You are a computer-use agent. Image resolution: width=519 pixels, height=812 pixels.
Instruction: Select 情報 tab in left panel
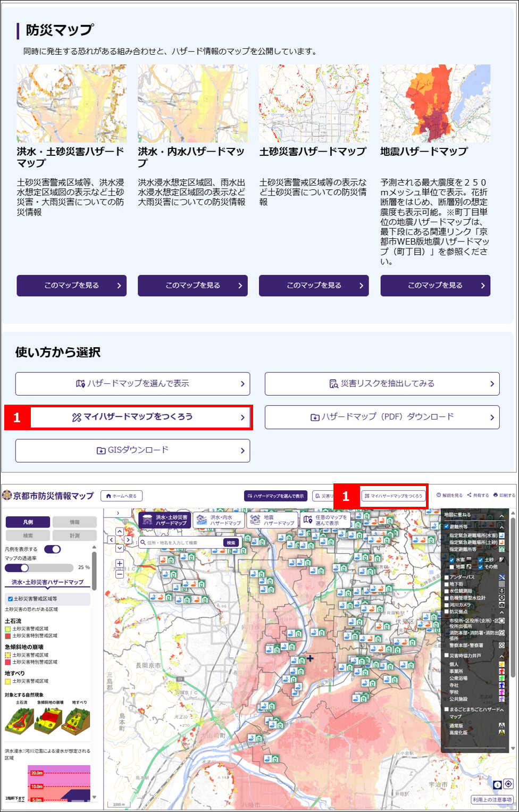74,522
